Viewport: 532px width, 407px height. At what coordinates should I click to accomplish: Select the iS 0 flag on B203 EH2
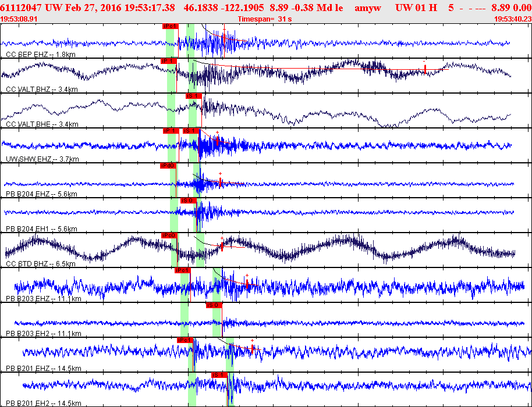pyautogui.click(x=214, y=305)
